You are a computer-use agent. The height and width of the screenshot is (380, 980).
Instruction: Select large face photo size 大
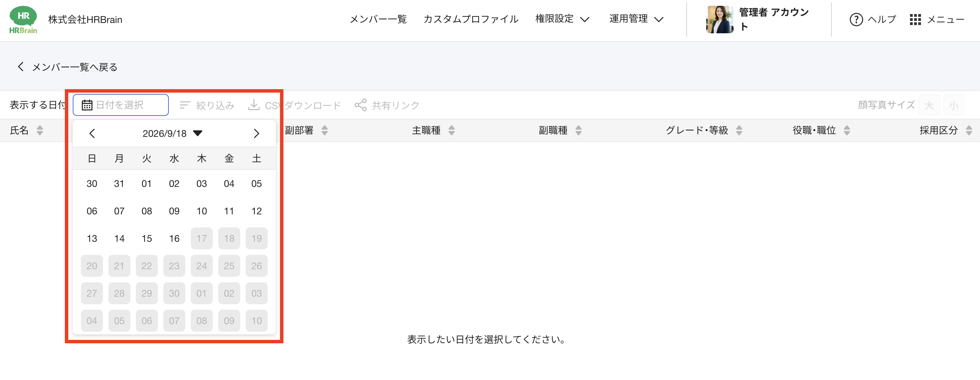pyautogui.click(x=929, y=105)
